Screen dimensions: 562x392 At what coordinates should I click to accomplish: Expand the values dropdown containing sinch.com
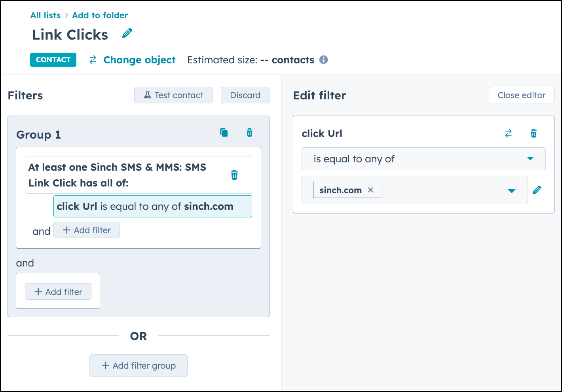[511, 190]
